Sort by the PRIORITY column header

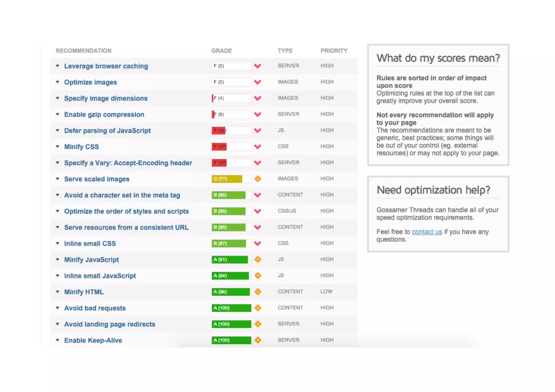coord(334,51)
